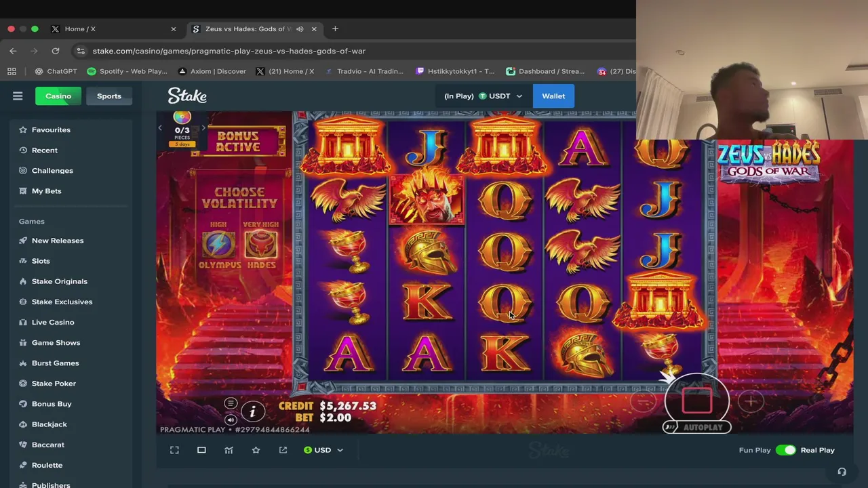868x488 pixels.
Task: Open Tradvio AI Trading bookmark
Action: pyautogui.click(x=364, y=71)
